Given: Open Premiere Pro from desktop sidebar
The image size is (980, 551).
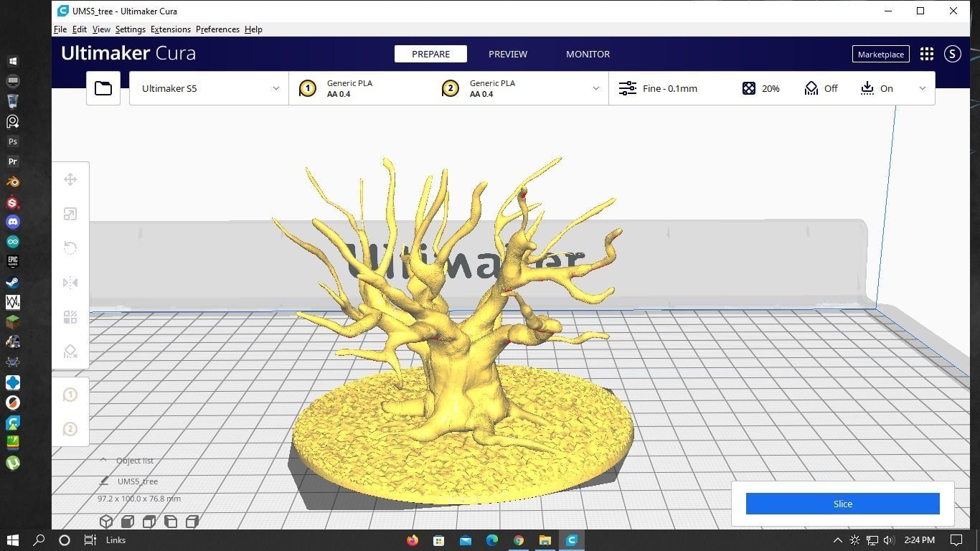Looking at the screenshot, I should 12,161.
